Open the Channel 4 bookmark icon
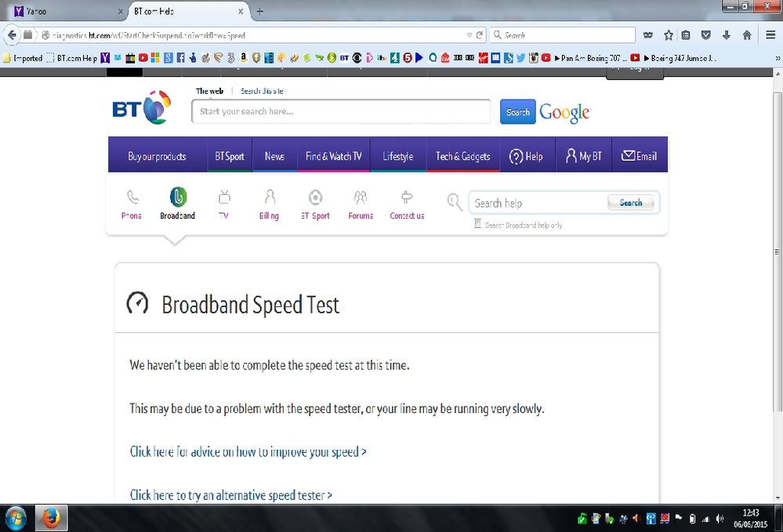The width and height of the screenshot is (783, 532). click(x=395, y=58)
